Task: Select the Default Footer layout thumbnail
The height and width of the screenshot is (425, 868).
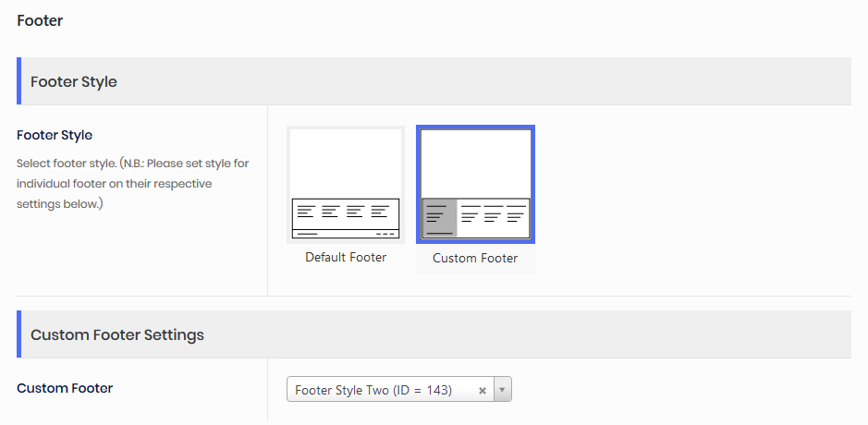Action: tap(346, 185)
